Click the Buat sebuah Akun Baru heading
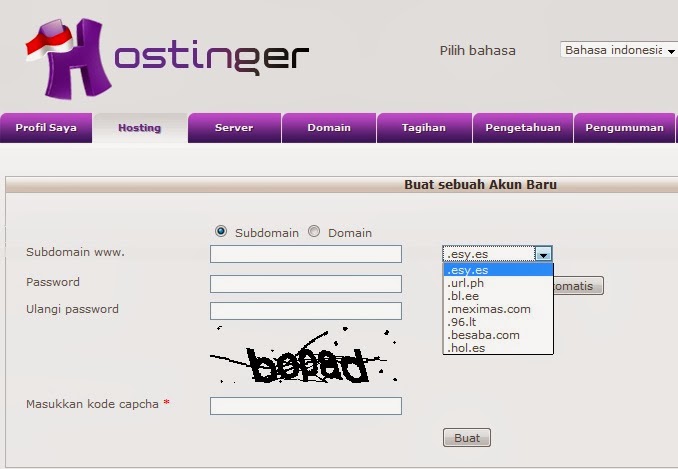Image resolution: width=678 pixels, height=469 pixels. click(x=480, y=185)
